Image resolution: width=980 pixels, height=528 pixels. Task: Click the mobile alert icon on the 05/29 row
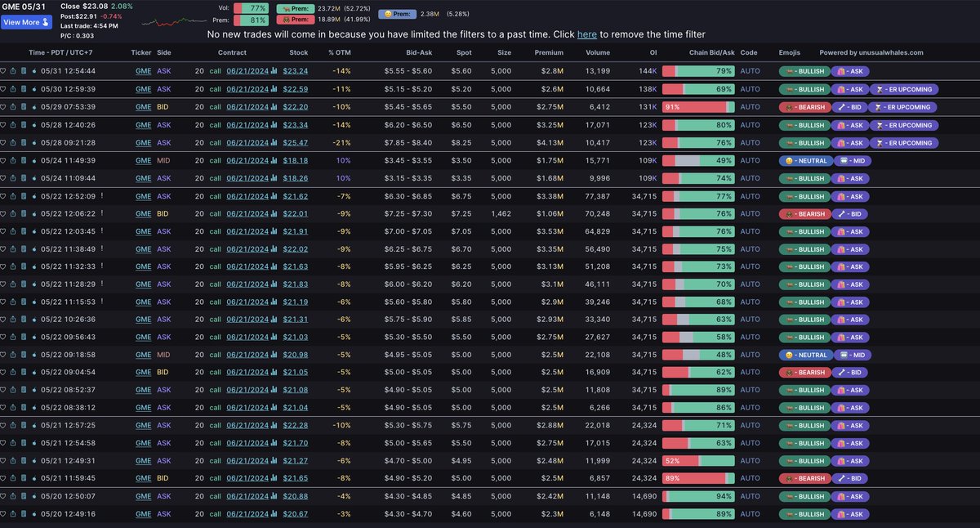24,107
